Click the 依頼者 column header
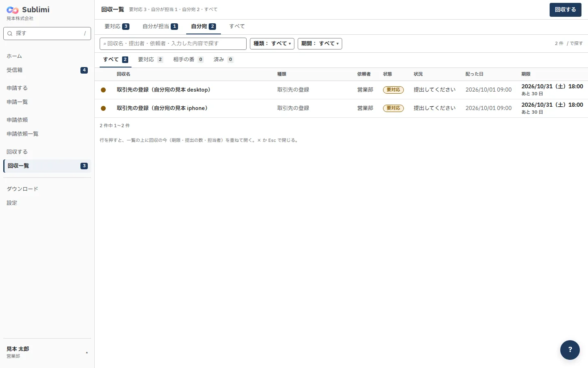The image size is (588, 368). [364, 74]
